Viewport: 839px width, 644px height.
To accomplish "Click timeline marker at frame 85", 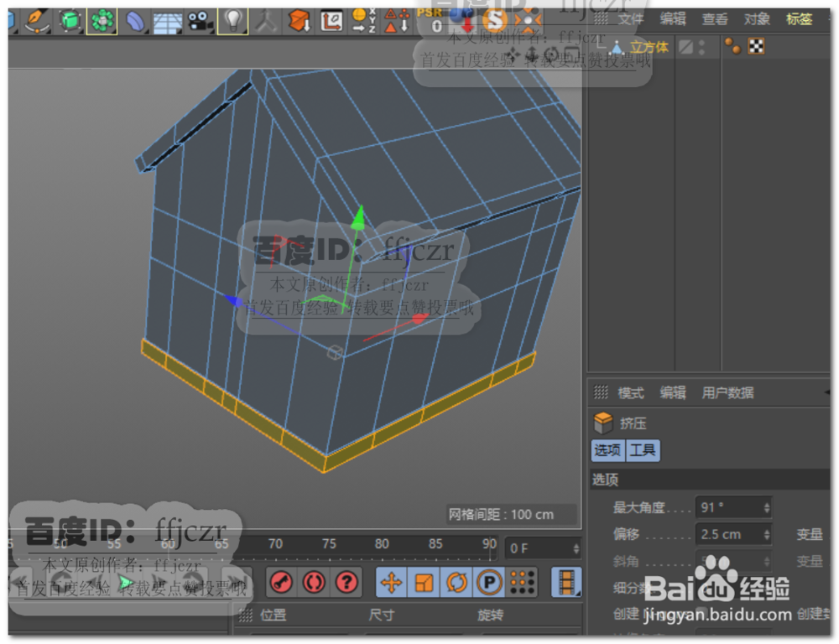I will coord(435,544).
